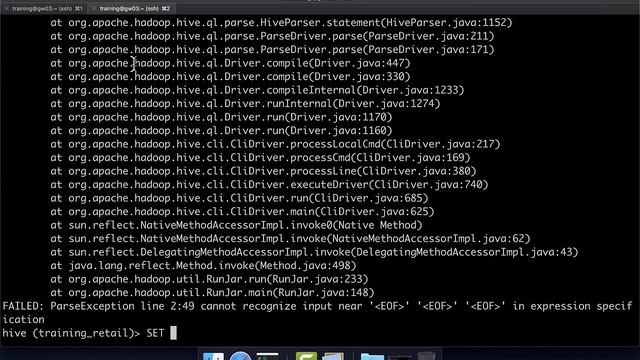Select the second training@gw03 ssh tab

[x=131, y=8]
